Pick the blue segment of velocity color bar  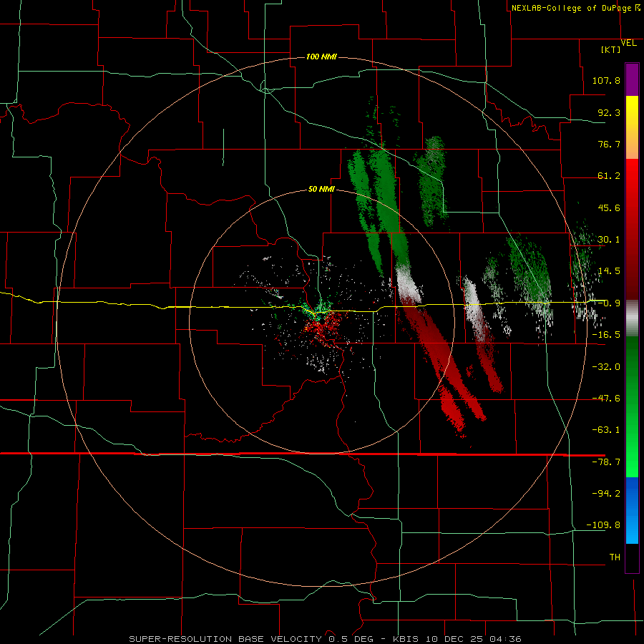pos(632,510)
